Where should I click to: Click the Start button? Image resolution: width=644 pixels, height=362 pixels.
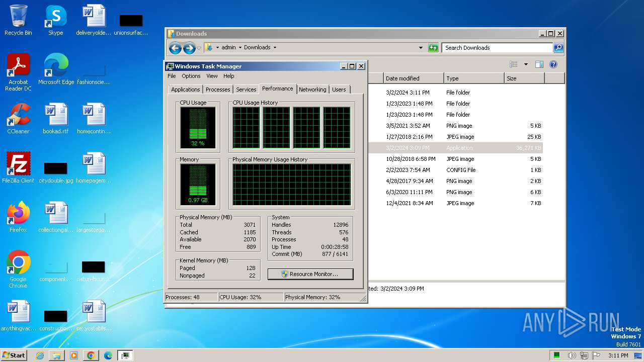click(x=14, y=355)
